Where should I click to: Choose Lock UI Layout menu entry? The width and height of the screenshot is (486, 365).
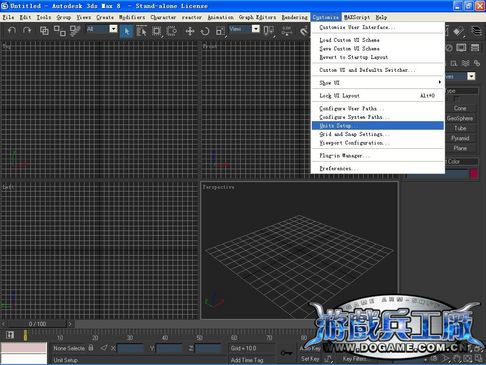tap(378, 96)
